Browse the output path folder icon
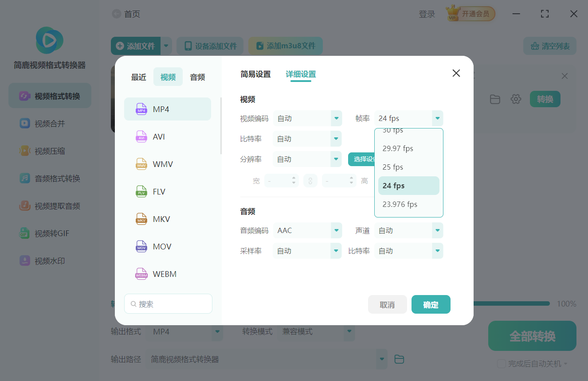The image size is (588, 381). [x=399, y=359]
